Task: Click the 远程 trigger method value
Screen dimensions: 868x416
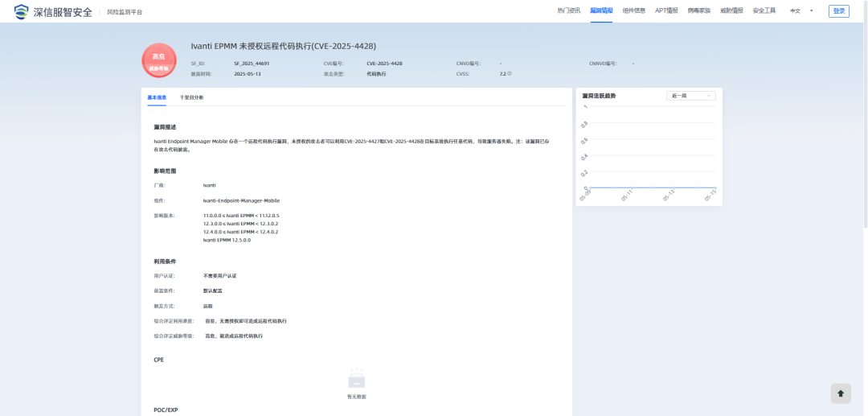Action: [x=207, y=306]
